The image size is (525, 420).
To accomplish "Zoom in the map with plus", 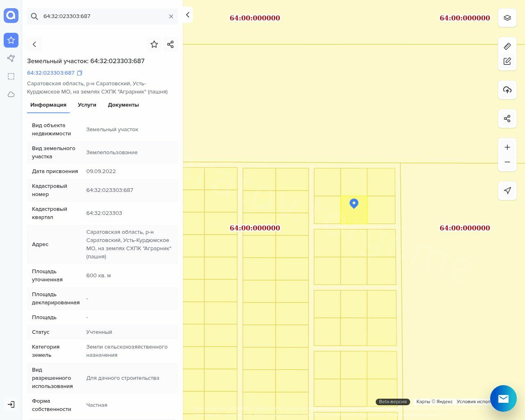I will tap(507, 147).
